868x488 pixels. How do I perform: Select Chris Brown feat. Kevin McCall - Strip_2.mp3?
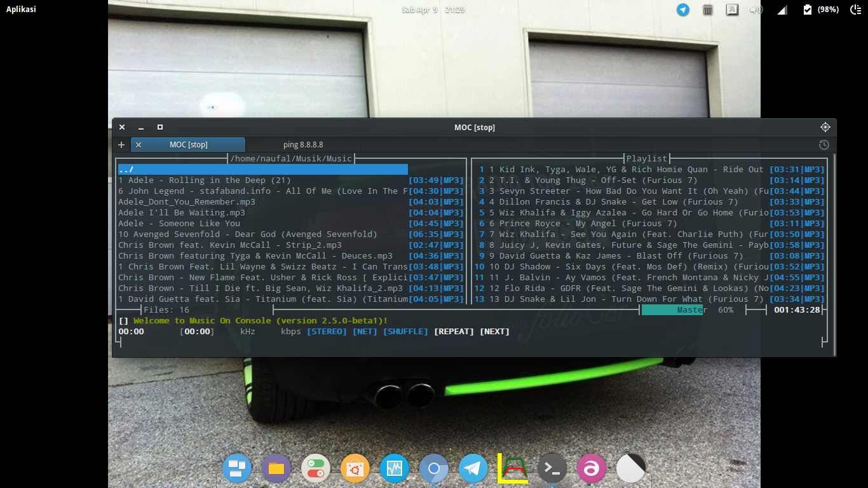(x=291, y=245)
